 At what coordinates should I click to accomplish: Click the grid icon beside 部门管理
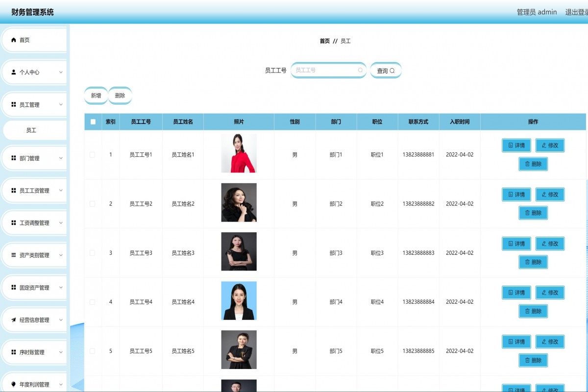coord(14,158)
